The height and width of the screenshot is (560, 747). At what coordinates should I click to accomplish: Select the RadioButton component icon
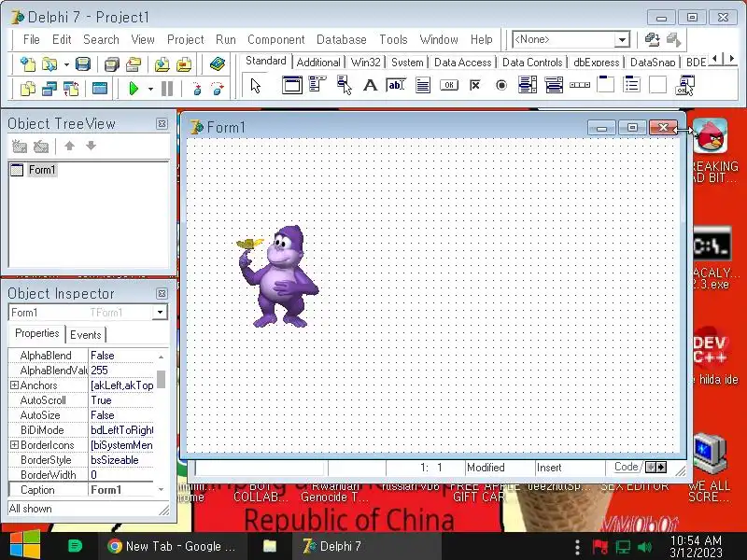point(501,85)
